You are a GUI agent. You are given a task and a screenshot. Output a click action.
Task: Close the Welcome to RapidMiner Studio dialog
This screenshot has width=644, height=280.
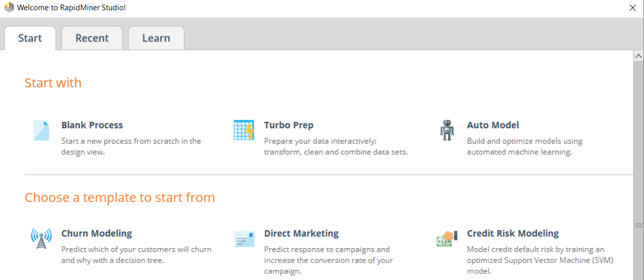click(x=633, y=8)
